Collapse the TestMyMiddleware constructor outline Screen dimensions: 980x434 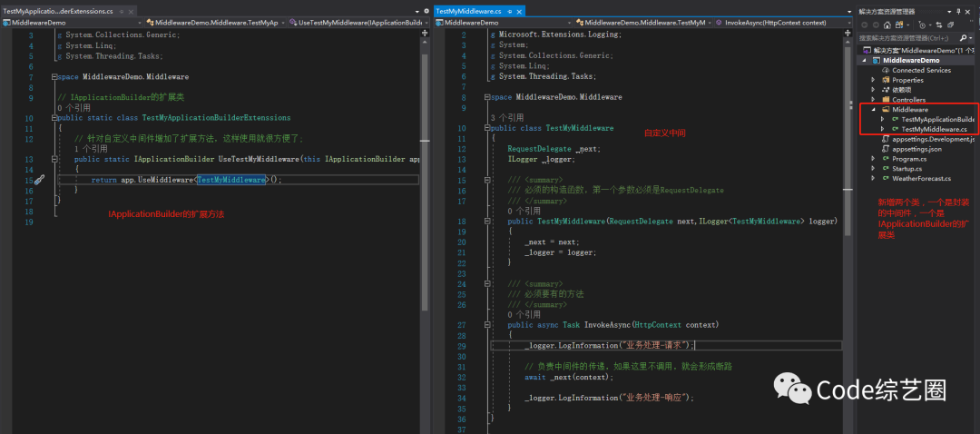pyautogui.click(x=486, y=222)
